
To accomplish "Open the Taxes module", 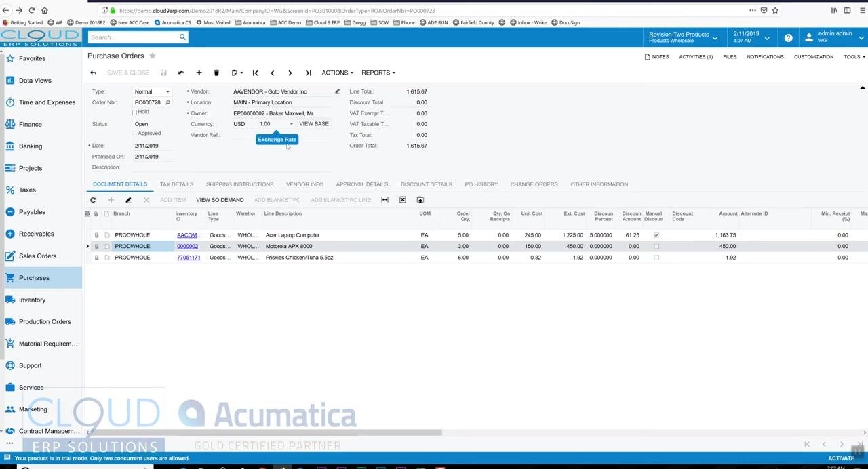I will (x=27, y=190).
